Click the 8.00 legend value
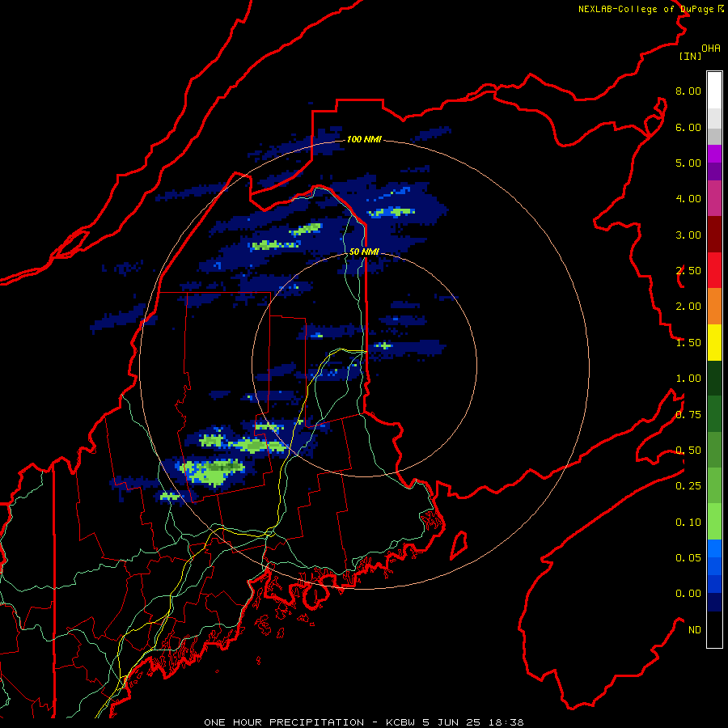 pos(688,91)
